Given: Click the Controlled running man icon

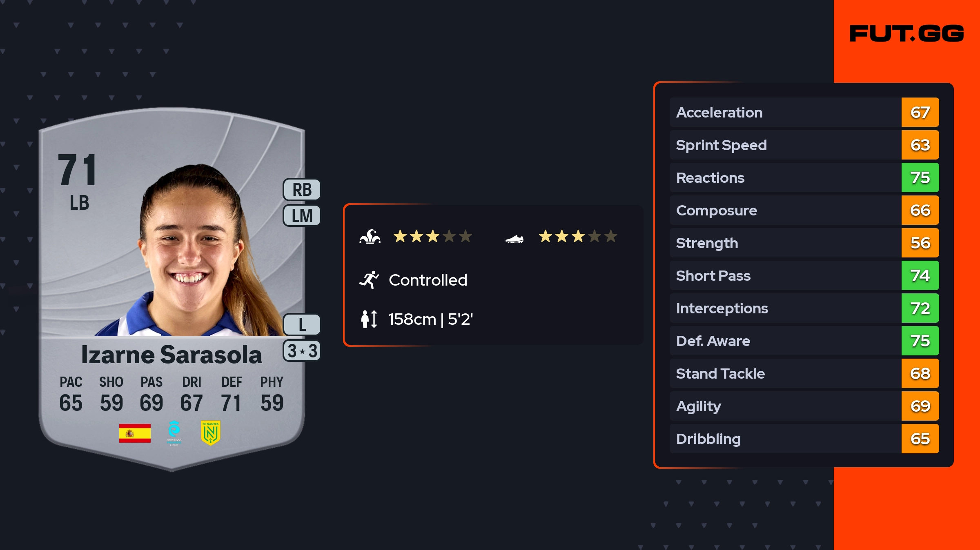Looking at the screenshot, I should point(369,280).
